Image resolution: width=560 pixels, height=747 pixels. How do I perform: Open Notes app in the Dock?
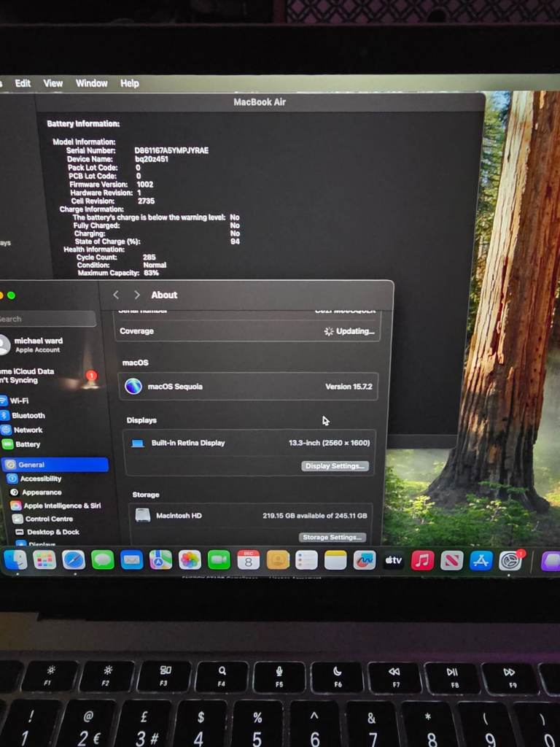coord(335,560)
